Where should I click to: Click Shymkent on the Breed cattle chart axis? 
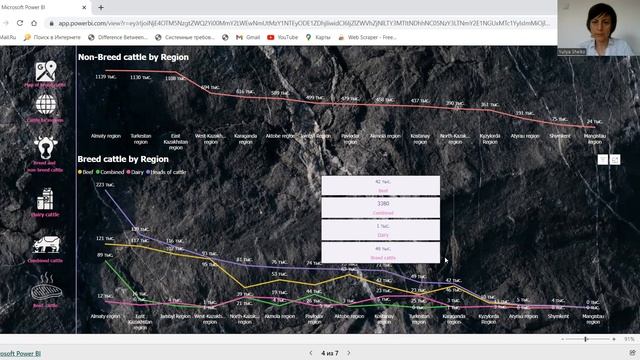(x=558, y=316)
